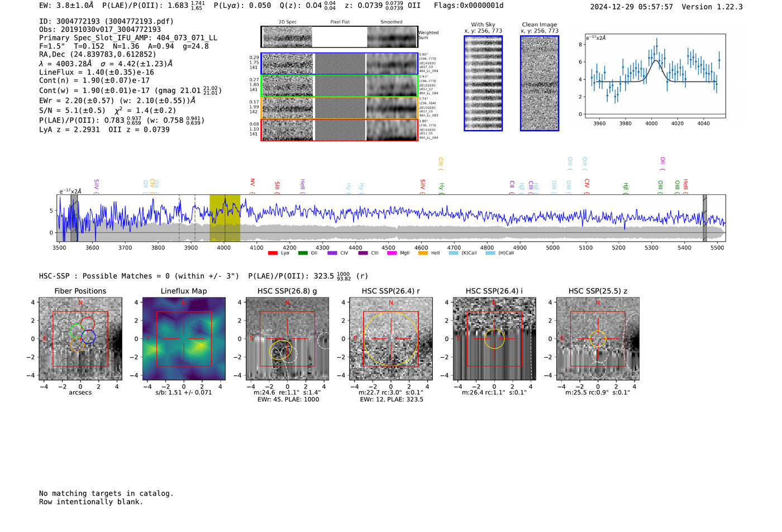Click the green fiber circle in Fiber Positions
The width and height of the screenshot is (782, 532).
[77, 332]
